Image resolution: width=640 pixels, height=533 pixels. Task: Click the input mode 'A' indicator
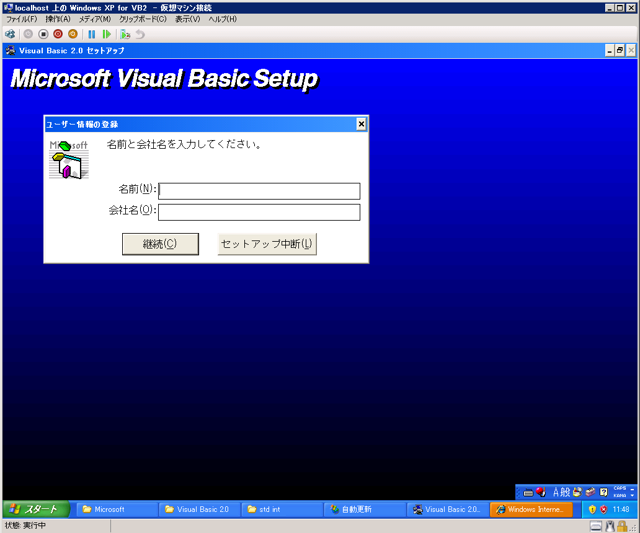(556, 492)
